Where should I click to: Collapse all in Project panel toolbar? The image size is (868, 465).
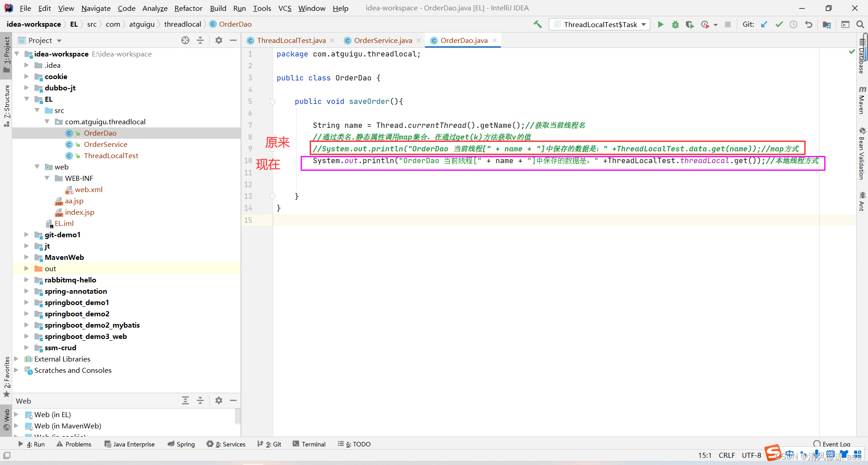(x=200, y=40)
